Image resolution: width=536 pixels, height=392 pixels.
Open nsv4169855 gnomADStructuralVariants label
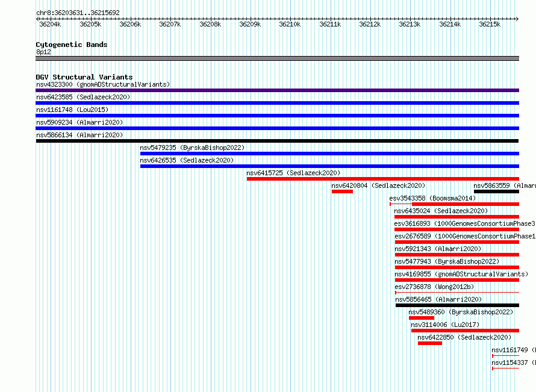461,274
